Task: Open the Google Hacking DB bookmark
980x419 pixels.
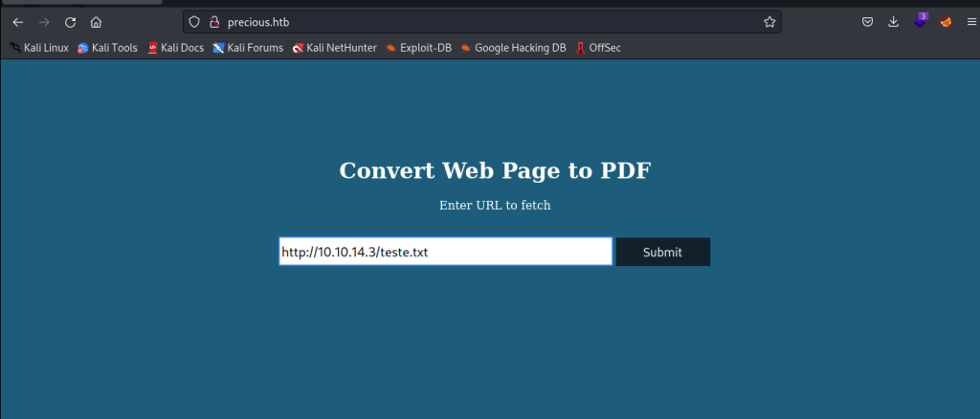Action: 513,48
